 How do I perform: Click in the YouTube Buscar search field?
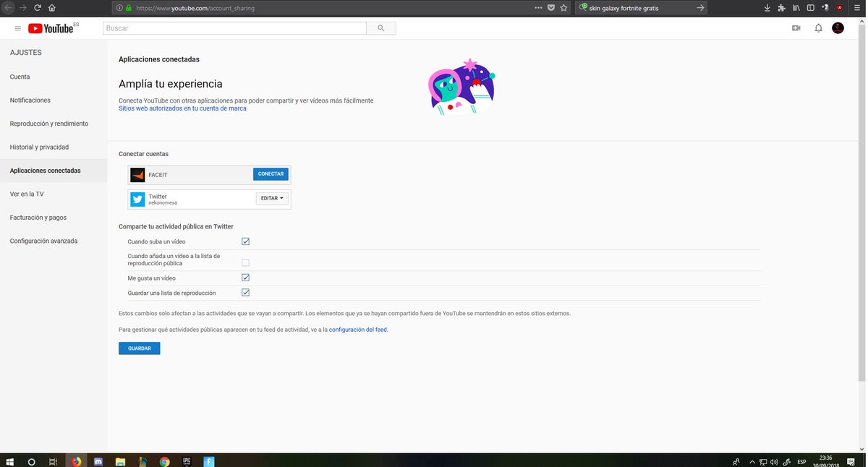pyautogui.click(x=234, y=28)
